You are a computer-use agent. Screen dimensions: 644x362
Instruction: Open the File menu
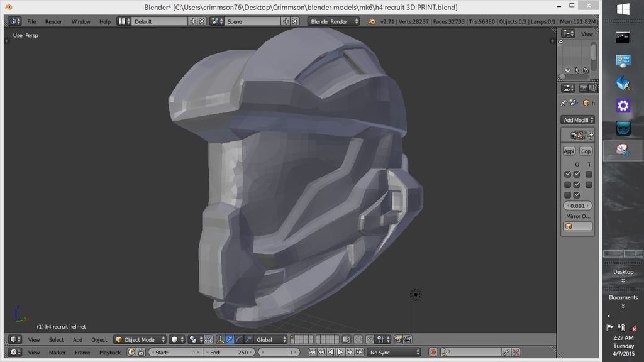31,21
